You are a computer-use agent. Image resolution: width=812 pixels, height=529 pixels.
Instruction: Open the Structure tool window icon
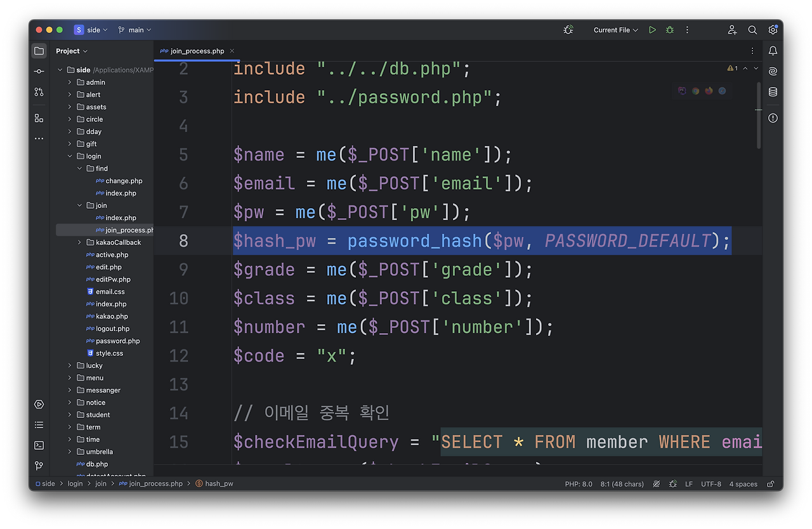(39, 118)
